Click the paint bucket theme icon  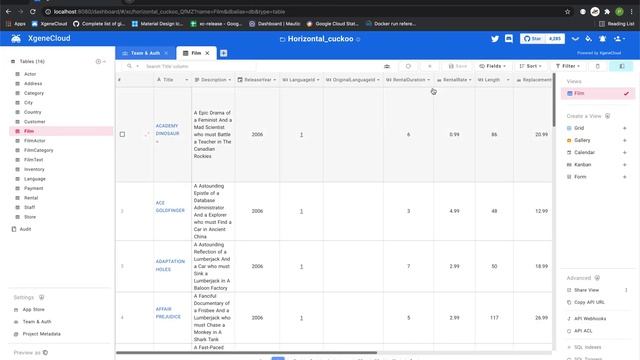(x=589, y=39)
